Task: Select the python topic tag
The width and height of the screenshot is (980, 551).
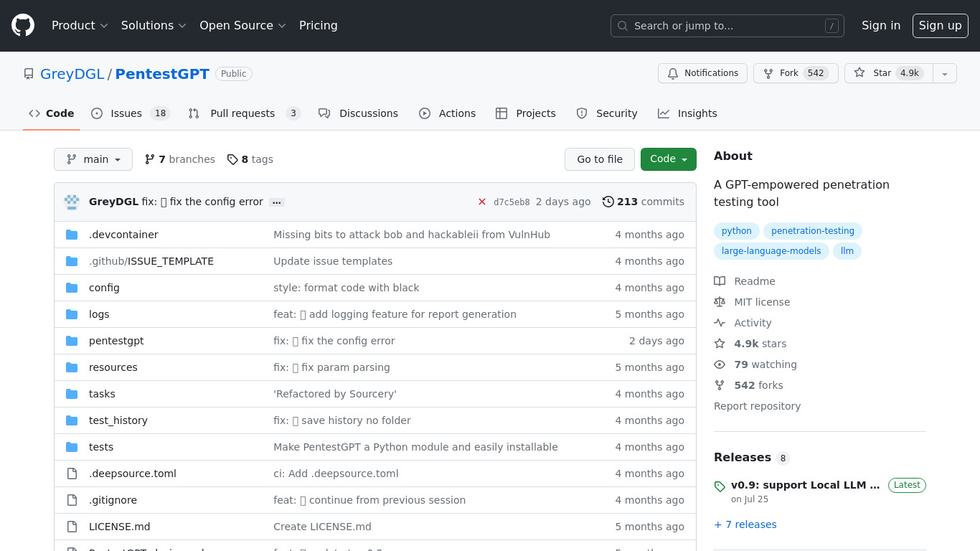Action: pos(737,231)
